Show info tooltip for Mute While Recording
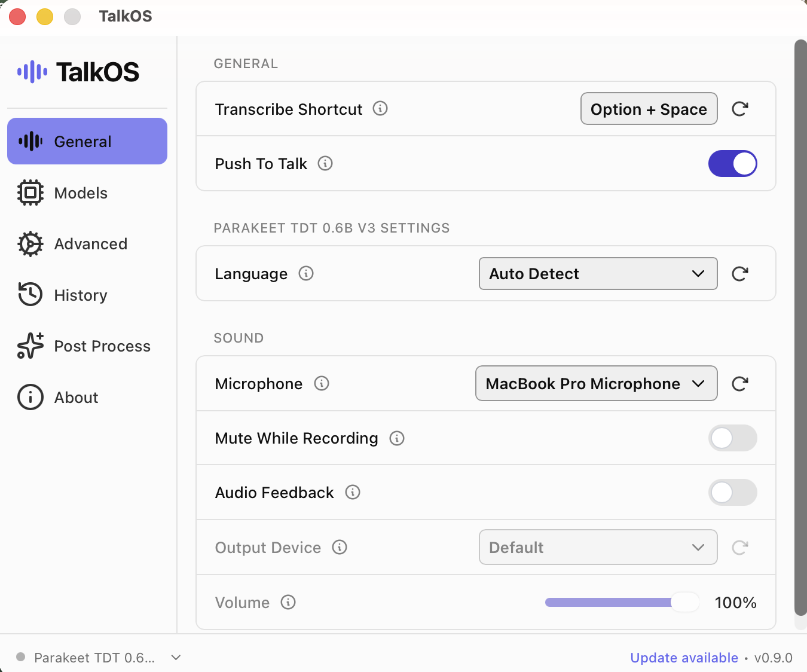Viewport: 807px width, 672px height. [397, 438]
